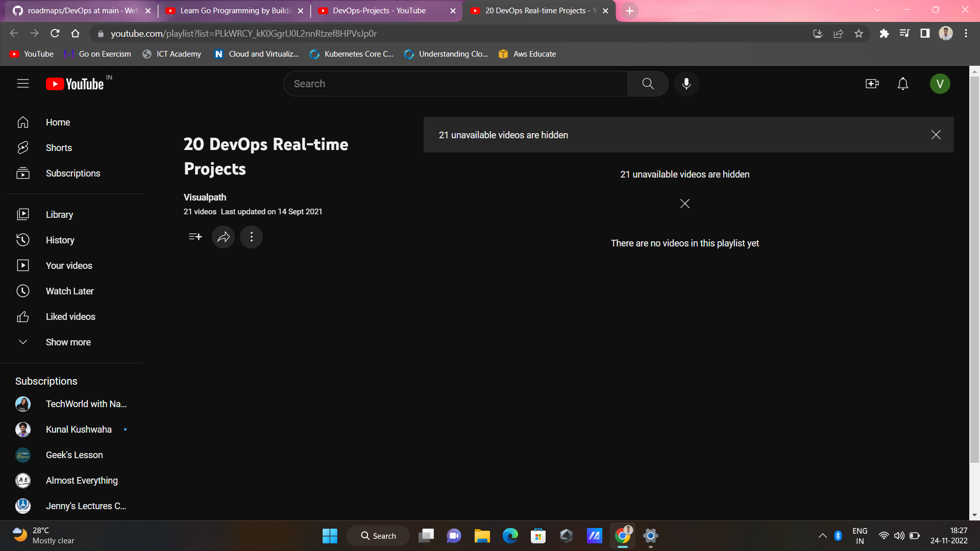The height and width of the screenshot is (551, 980).
Task: Click the search magnifier button
Action: coord(648,84)
